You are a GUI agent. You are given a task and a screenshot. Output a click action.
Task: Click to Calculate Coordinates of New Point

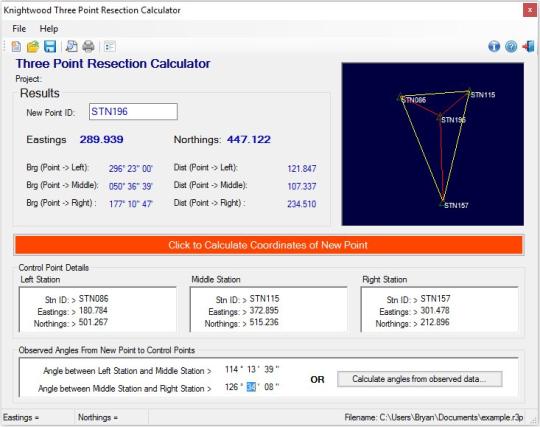[269, 245]
